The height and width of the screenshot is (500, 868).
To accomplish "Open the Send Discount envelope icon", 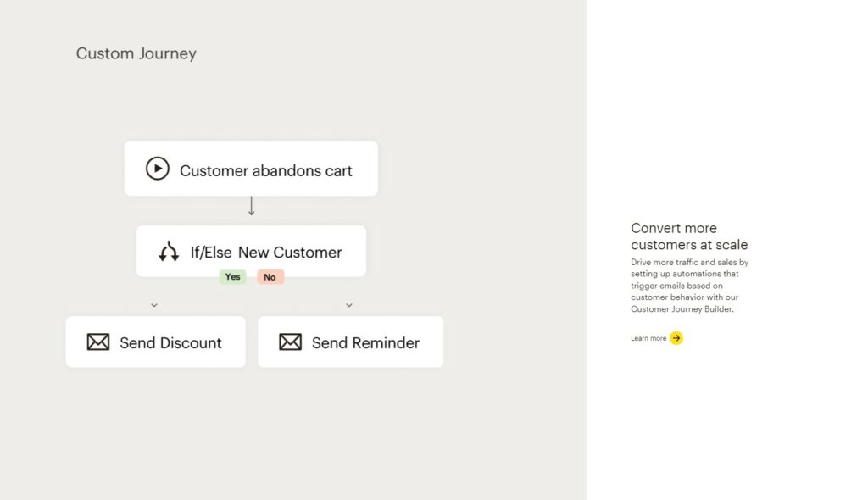I will point(98,342).
